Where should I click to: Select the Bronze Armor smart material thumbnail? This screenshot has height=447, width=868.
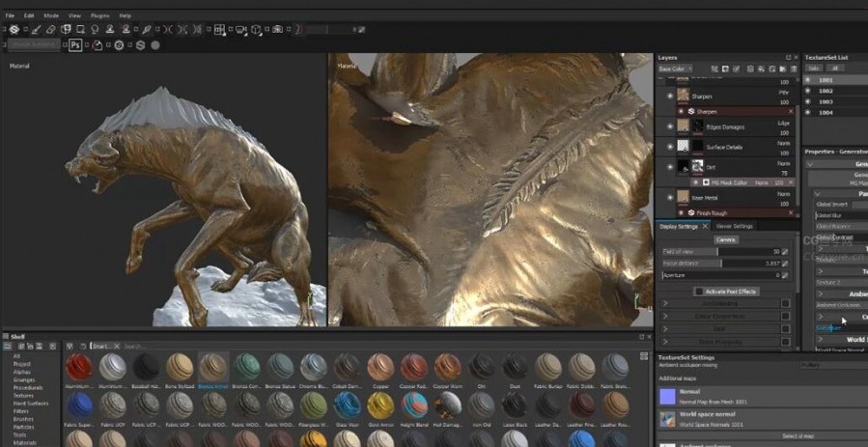coord(213,367)
